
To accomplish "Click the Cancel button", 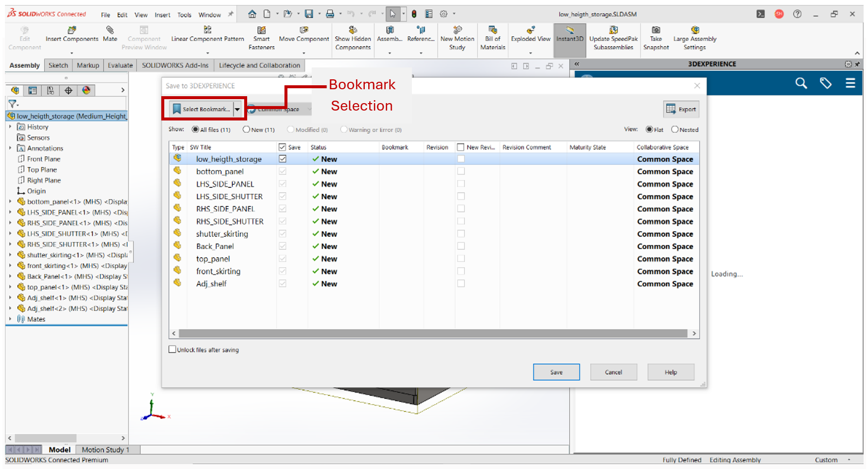I will 613,372.
